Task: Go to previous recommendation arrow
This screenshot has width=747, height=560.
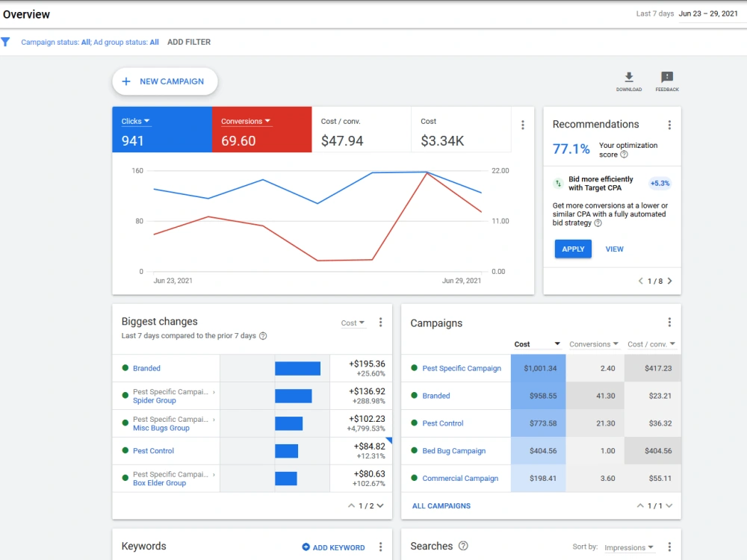Action: 641,281
